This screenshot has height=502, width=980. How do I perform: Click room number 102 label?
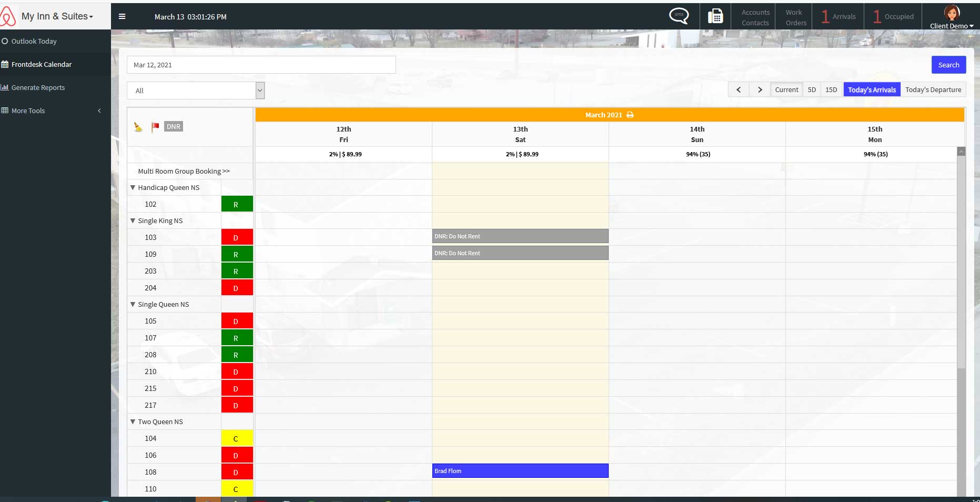150,204
